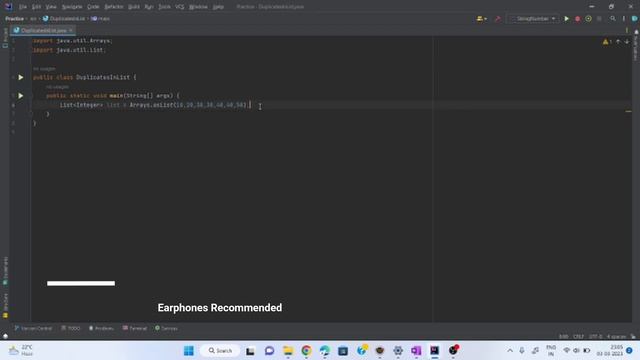This screenshot has width=640, height=360.
Task: Click the Practice breadcrumb in navigation bar
Action: [x=14, y=19]
